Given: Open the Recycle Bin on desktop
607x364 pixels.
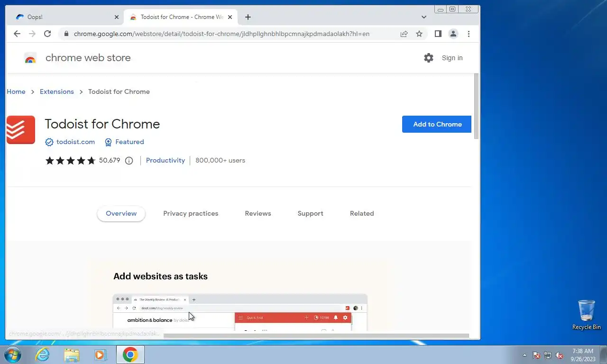Looking at the screenshot, I should point(586,315).
